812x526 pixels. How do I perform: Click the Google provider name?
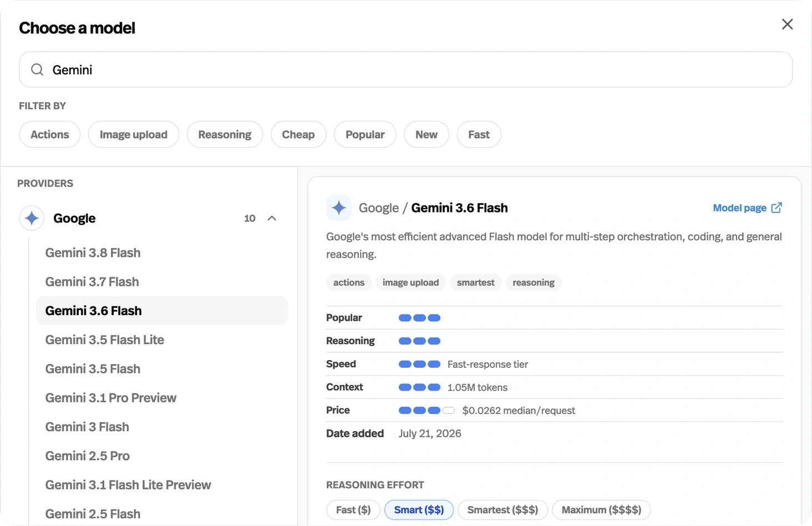(74, 218)
